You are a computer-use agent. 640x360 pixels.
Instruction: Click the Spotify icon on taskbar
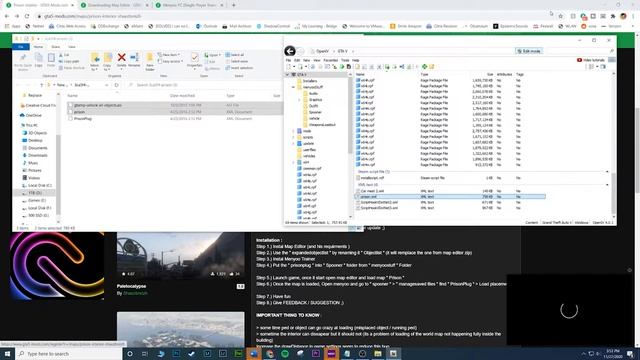(x=284, y=353)
